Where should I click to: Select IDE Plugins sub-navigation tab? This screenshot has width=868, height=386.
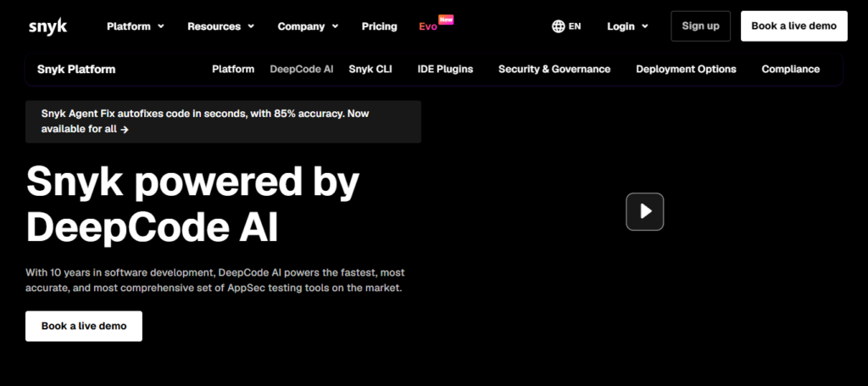(x=445, y=70)
